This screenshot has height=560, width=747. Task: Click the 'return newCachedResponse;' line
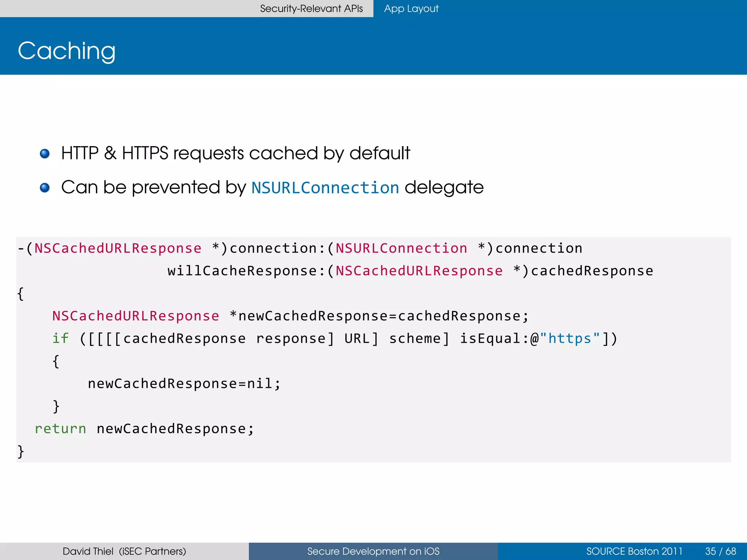[x=144, y=429]
